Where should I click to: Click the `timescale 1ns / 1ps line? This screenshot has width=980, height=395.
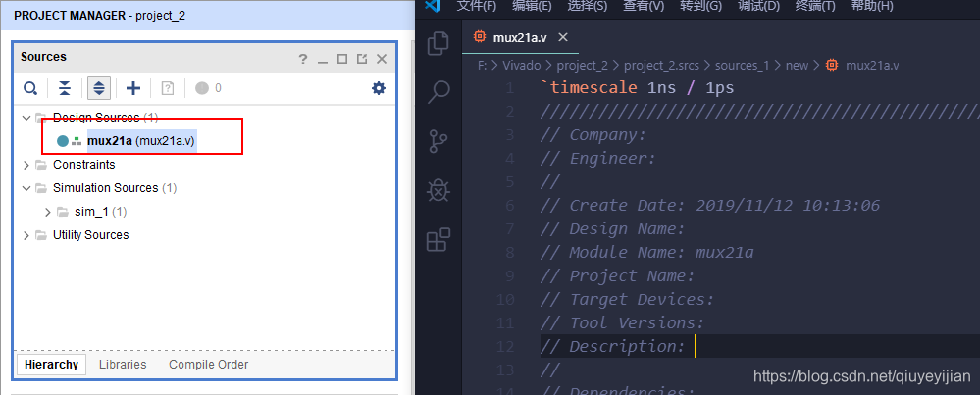pos(638,88)
